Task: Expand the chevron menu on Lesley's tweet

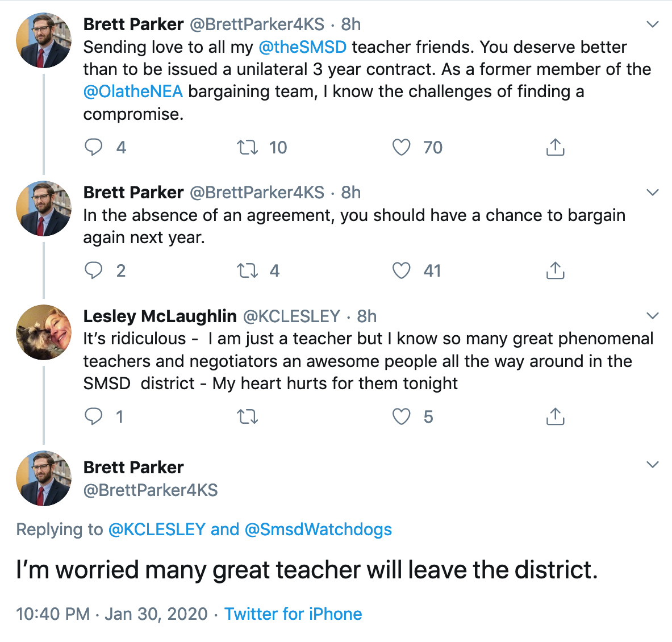Action: click(x=653, y=316)
